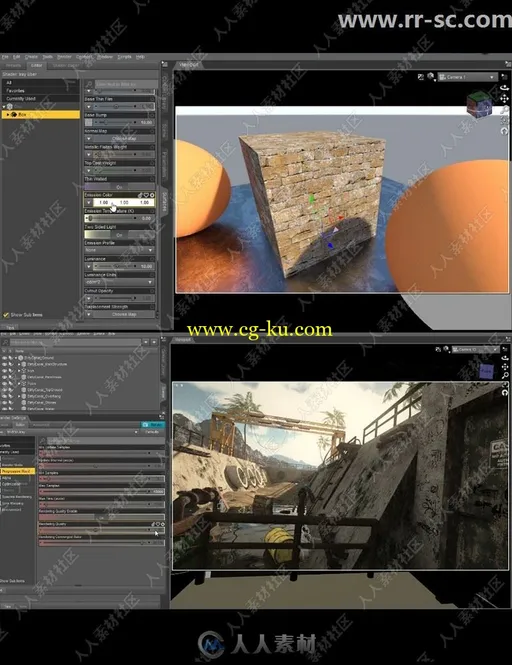Click the reset view icon in top viewport
Screen dimensions: 512x665
504,131
